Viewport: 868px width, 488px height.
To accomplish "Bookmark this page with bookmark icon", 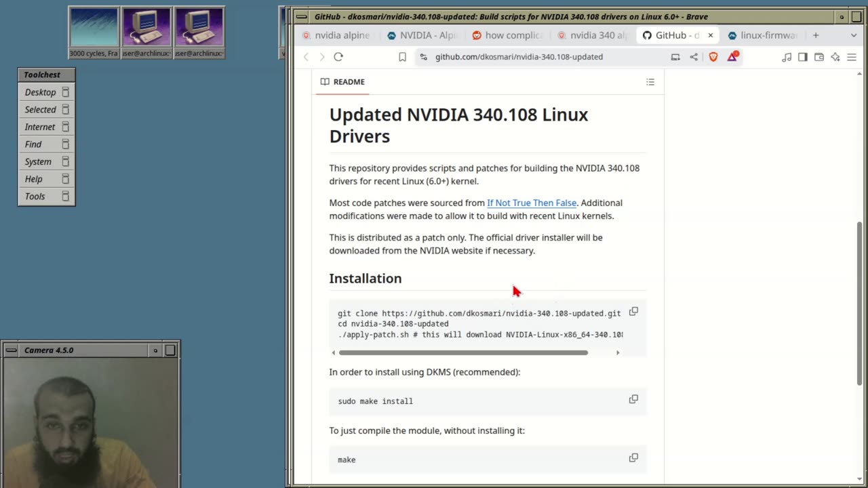I will (x=402, y=57).
